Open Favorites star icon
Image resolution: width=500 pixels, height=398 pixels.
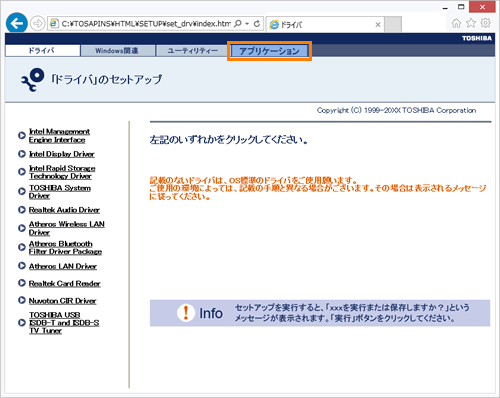click(471, 23)
